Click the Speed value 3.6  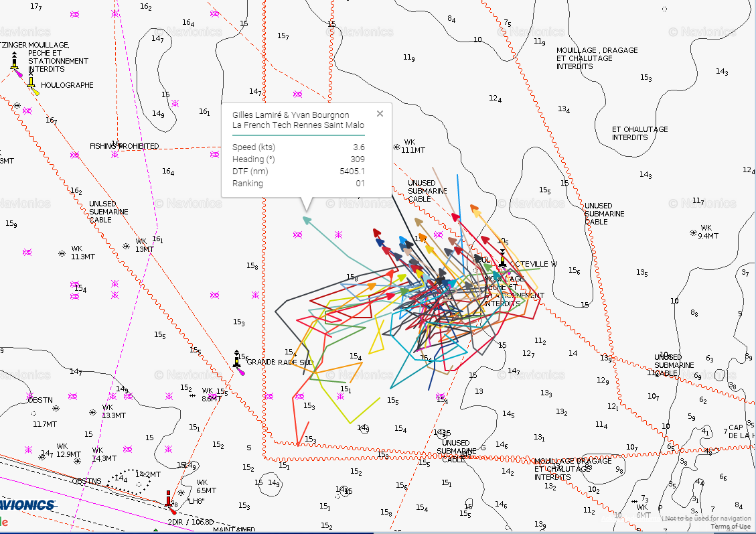click(359, 147)
